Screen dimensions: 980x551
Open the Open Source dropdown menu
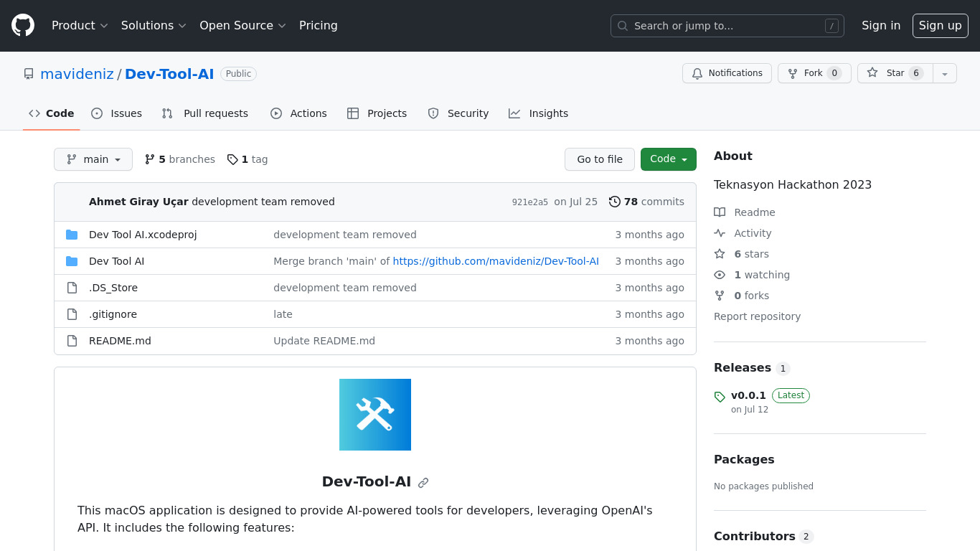coord(242,25)
